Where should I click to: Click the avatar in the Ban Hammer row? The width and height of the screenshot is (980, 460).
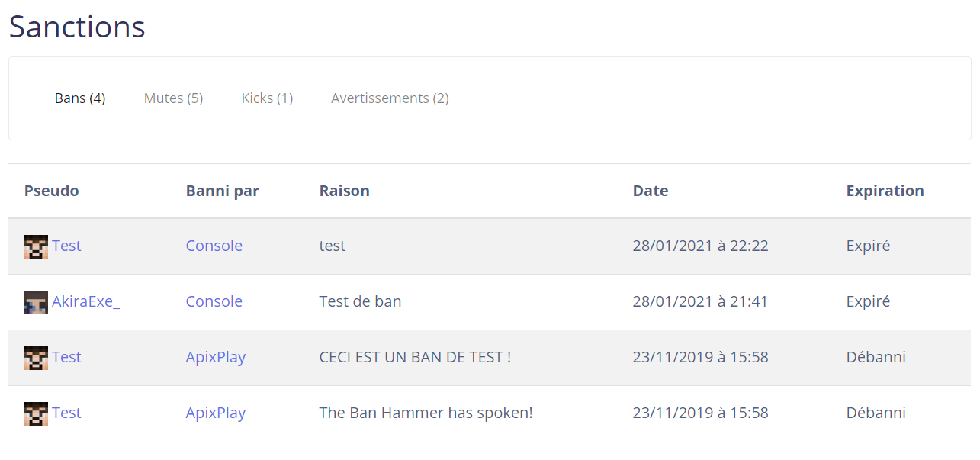pos(36,413)
